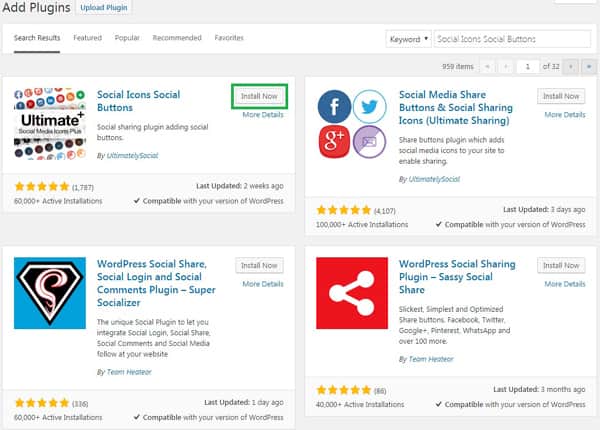Viewport: 600px width, 430px height.
Task: Install the Super Socializer plugin
Action: 259,265
